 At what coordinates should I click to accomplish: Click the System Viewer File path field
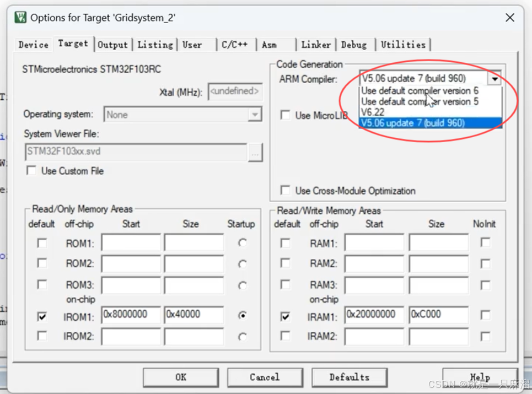[x=136, y=152]
